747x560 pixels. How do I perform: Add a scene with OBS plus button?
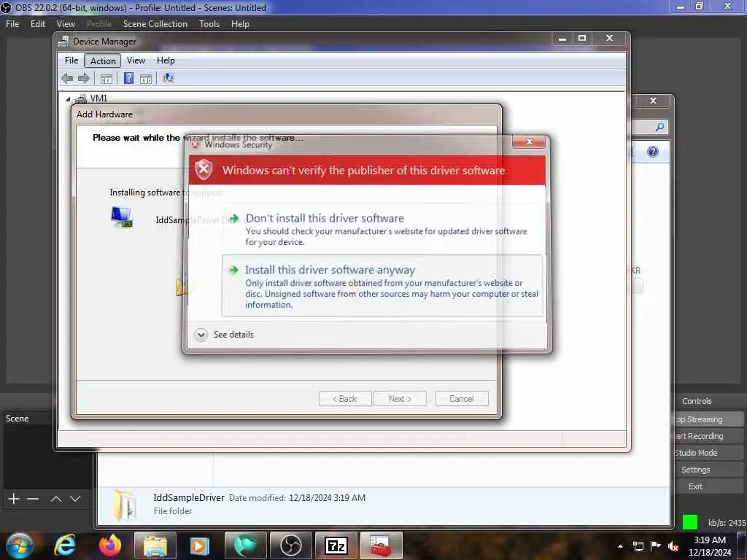point(14,499)
